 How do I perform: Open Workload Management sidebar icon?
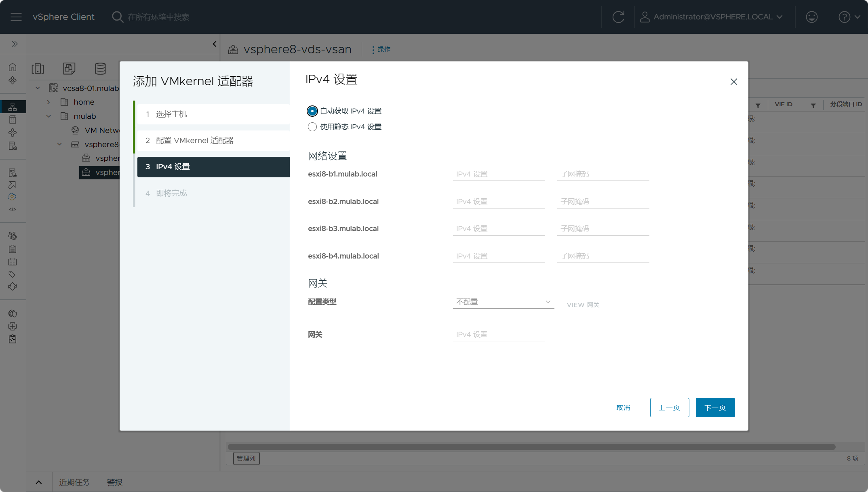[13, 146]
